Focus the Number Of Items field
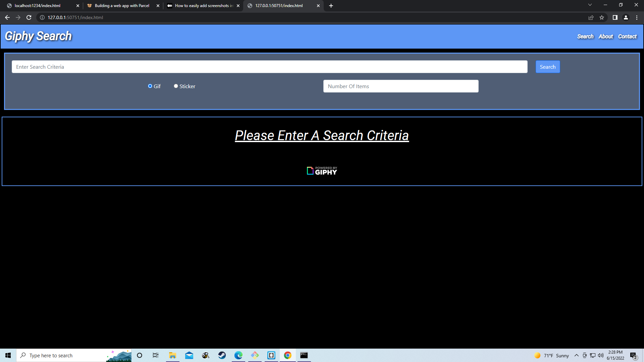 (x=400, y=86)
